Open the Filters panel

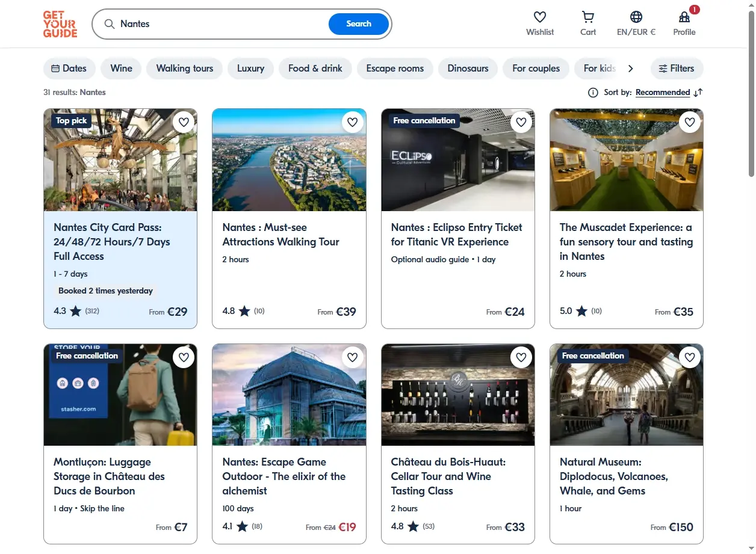point(677,69)
